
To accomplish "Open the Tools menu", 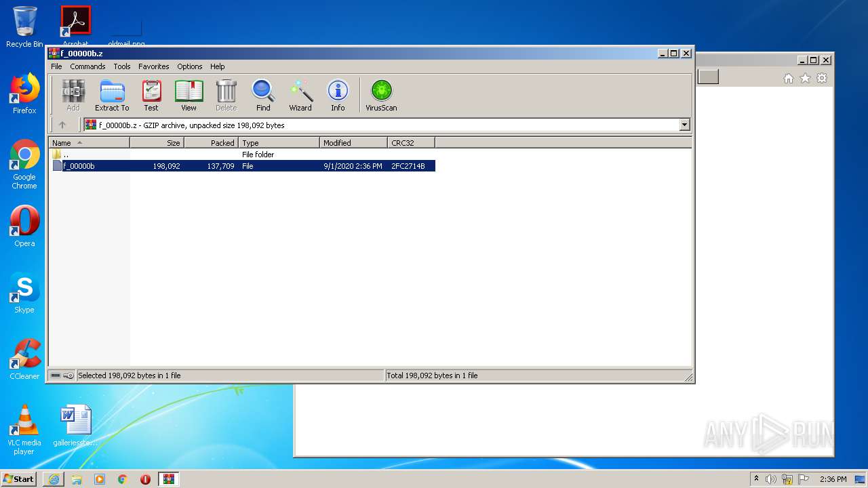I will (122, 66).
